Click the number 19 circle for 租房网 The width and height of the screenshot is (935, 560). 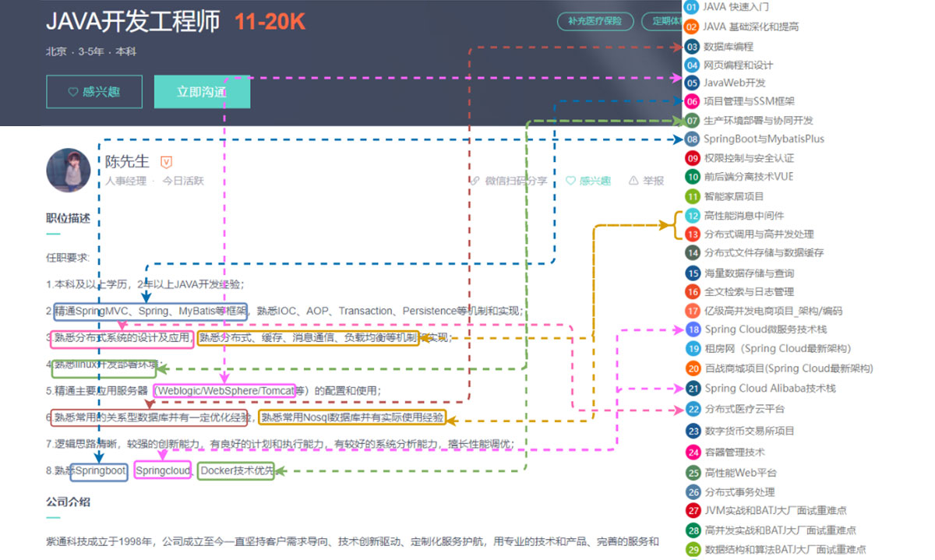tap(693, 349)
